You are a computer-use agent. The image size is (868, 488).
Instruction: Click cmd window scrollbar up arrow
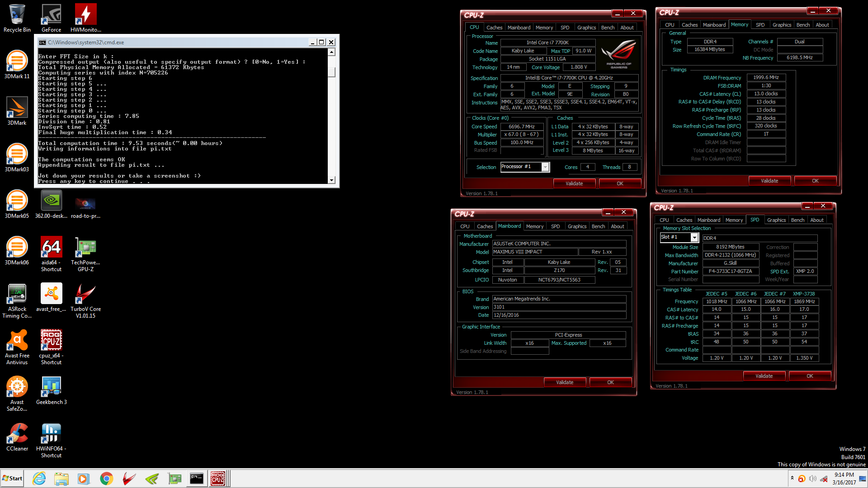(x=331, y=52)
